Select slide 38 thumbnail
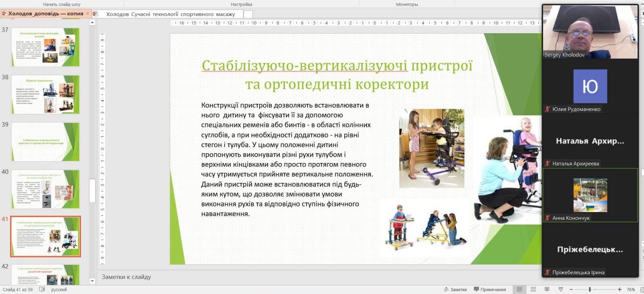This screenshot has height=294, width=644. coord(45,94)
